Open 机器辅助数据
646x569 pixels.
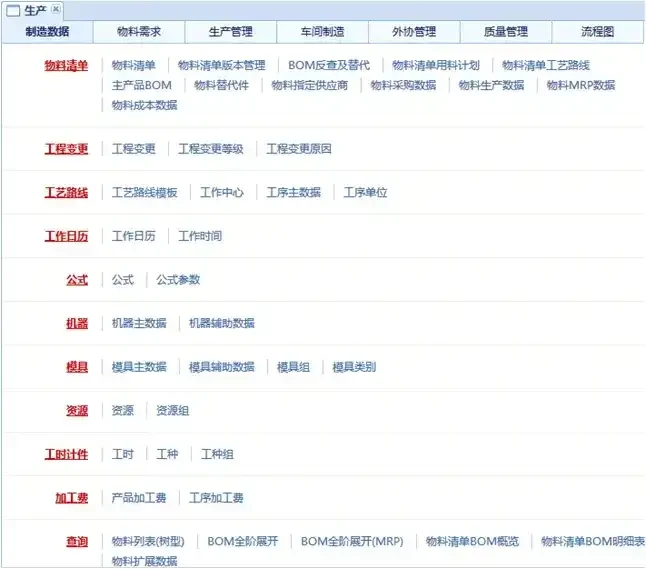point(222,323)
